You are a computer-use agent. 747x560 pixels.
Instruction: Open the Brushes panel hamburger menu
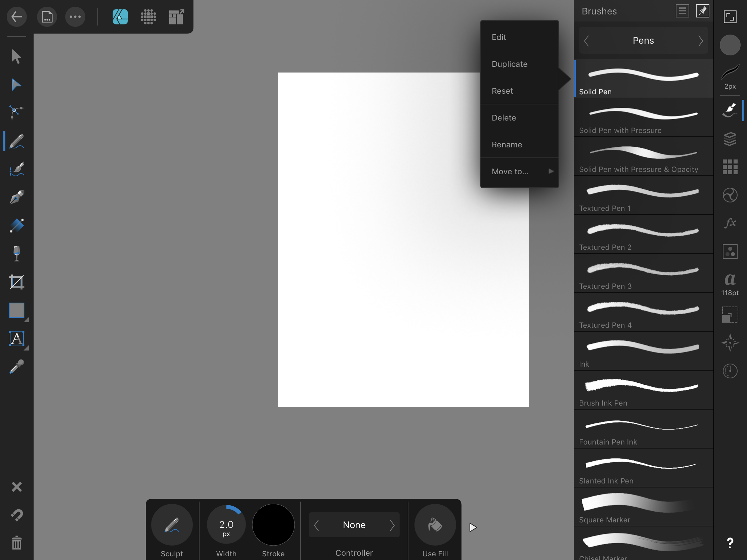click(x=682, y=11)
